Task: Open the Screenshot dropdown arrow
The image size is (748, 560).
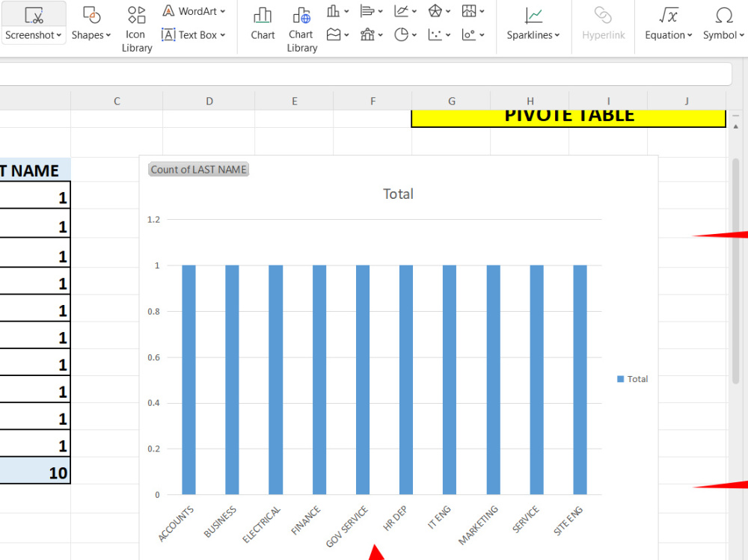Action: [x=59, y=35]
